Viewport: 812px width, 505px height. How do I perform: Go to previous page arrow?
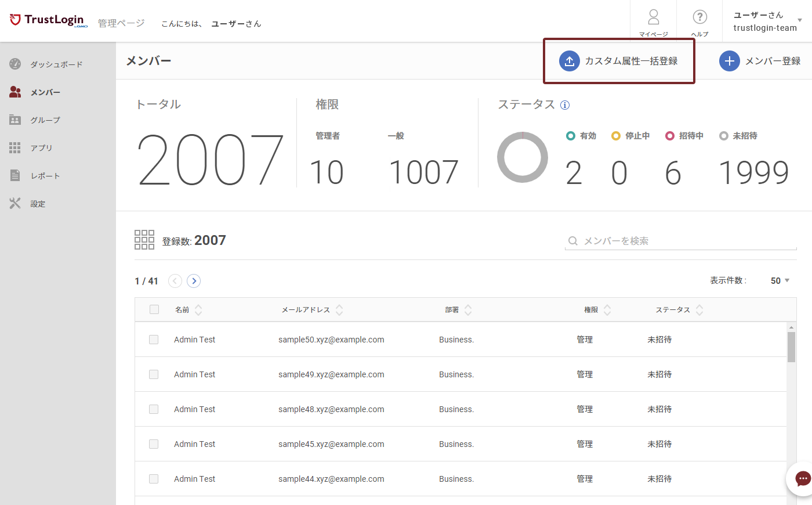tap(175, 281)
